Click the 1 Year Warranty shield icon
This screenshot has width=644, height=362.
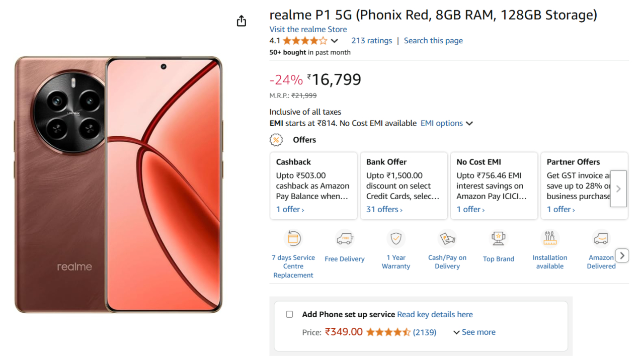point(396,238)
